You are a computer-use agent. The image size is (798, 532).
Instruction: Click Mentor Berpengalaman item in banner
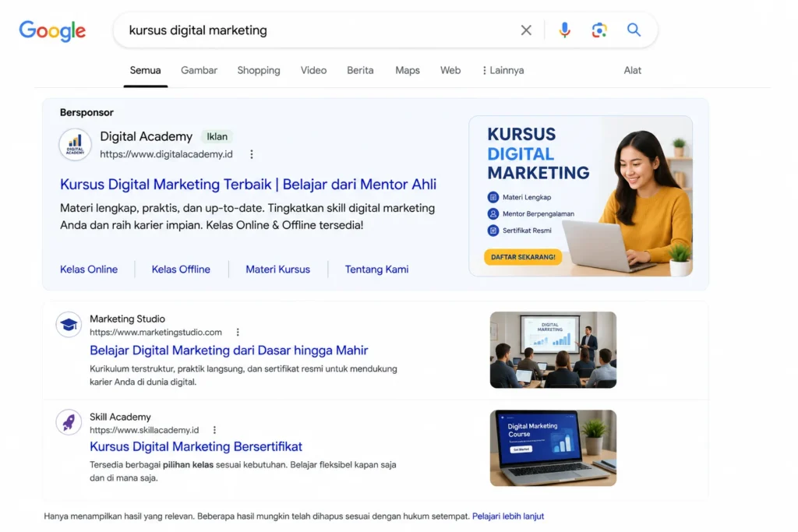(x=531, y=214)
